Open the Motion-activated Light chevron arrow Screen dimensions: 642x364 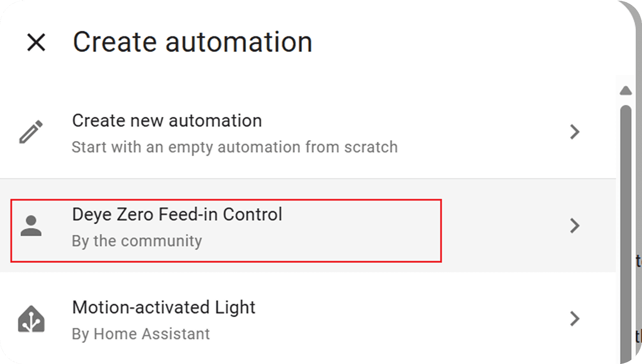(x=575, y=319)
